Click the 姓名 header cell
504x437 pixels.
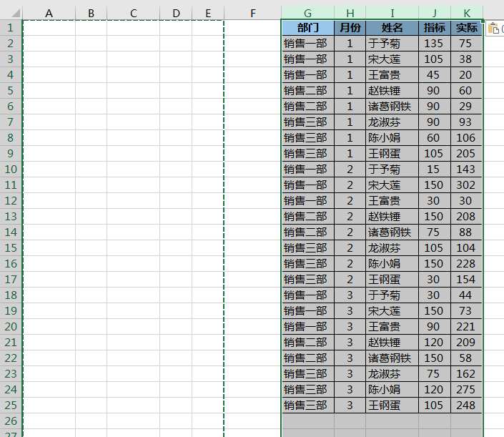coord(392,28)
